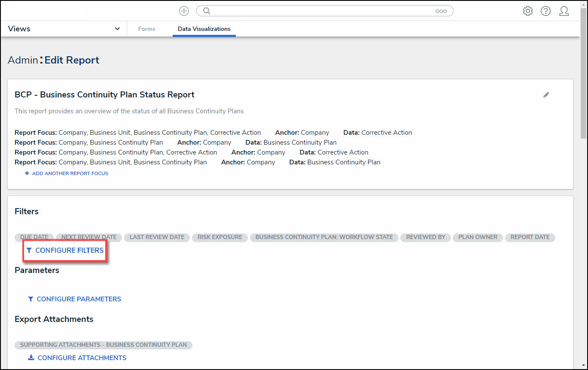This screenshot has width=588, height=370.
Task: Focus the top search input field
Action: tap(325, 11)
